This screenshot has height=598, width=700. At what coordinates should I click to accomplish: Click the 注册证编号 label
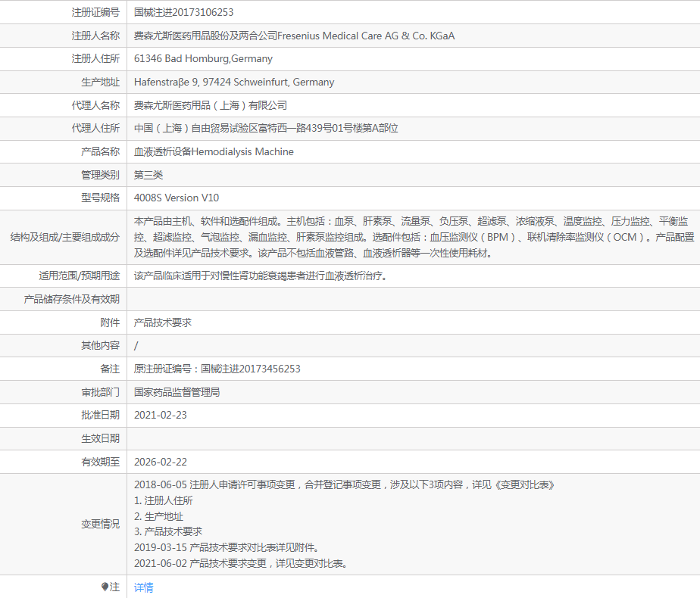pyautogui.click(x=95, y=12)
